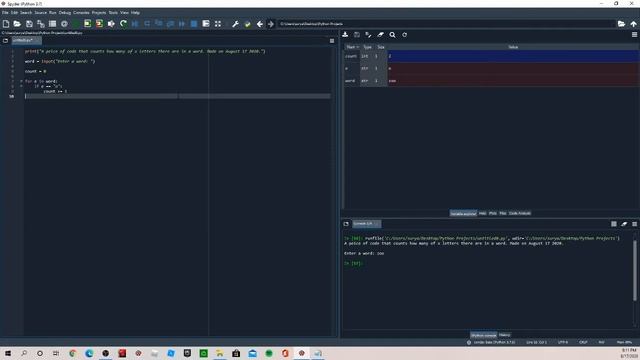The height and width of the screenshot is (360, 640).
Task: Click the Save all files icon
Action: 41,24
